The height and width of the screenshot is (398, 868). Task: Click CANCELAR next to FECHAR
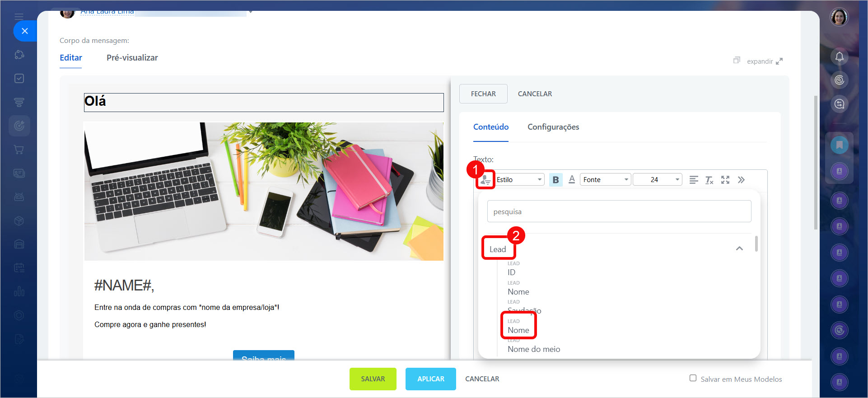coord(535,94)
